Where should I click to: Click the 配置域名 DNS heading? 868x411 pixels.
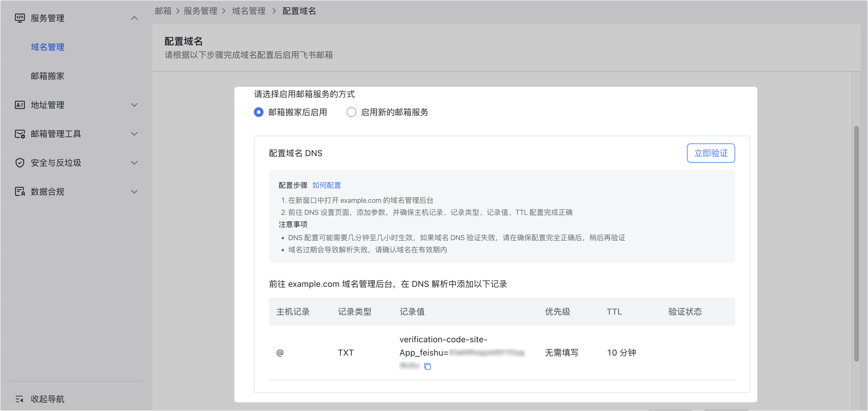pyautogui.click(x=295, y=153)
